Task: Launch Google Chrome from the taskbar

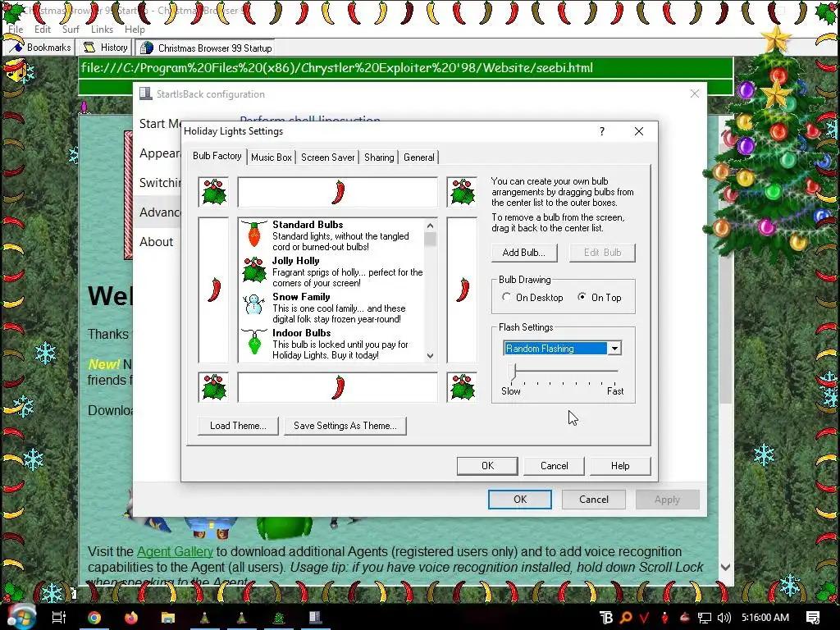Action: [94, 618]
